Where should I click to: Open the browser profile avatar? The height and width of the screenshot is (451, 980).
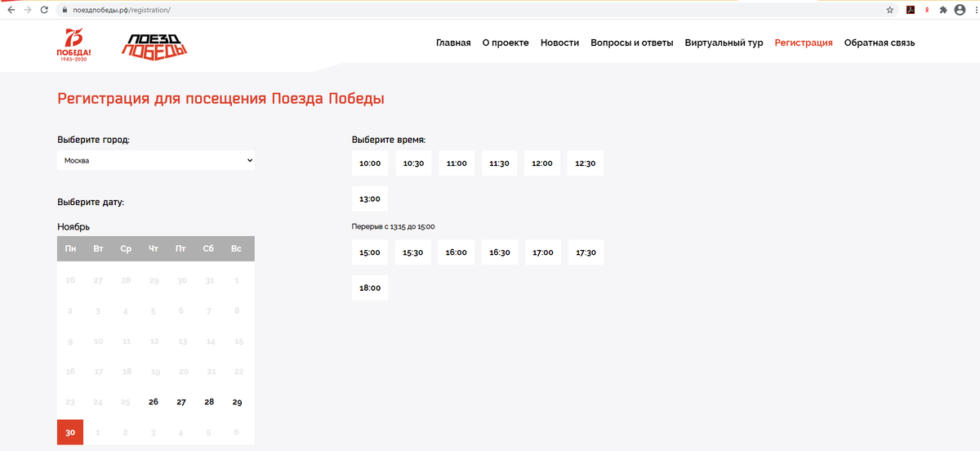tap(959, 10)
